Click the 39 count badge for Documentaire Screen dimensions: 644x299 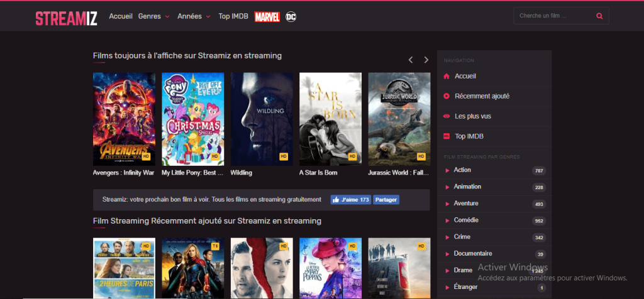540,254
